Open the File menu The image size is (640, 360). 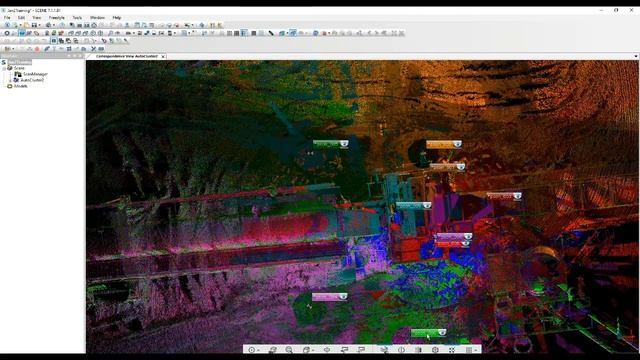pyautogui.click(x=7, y=18)
